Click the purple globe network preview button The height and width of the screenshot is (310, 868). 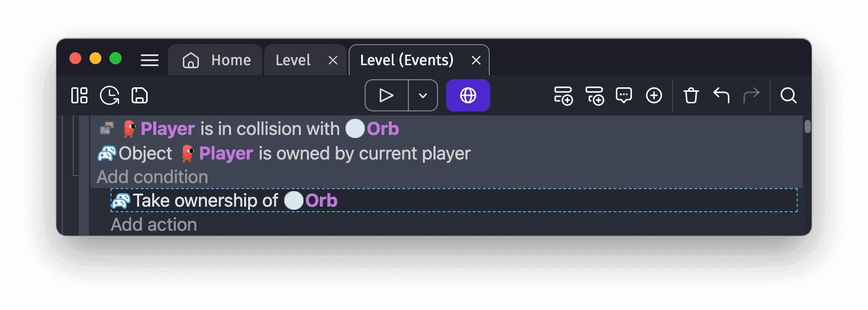coord(468,95)
